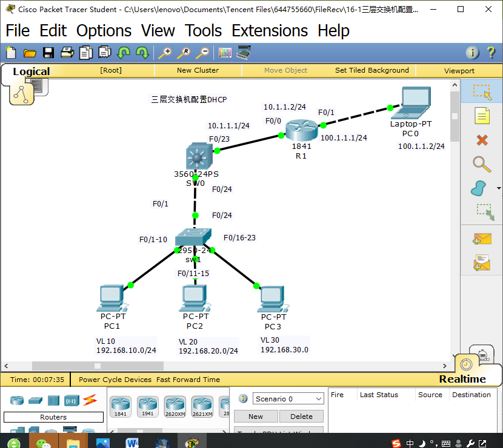Viewport: 503px width, 448px height.
Task: Click Fast Forward Time
Action: (x=188, y=380)
